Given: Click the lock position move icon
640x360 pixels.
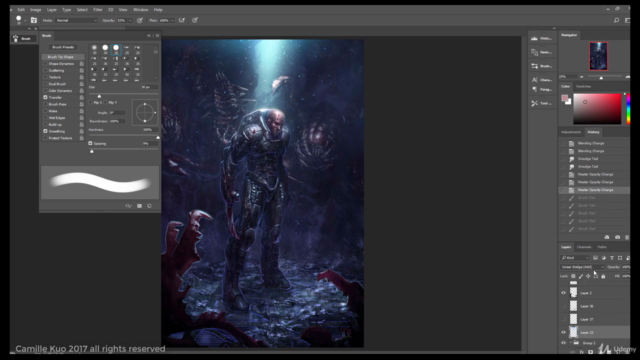Looking at the screenshot, I should pyautogui.click(x=588, y=276).
